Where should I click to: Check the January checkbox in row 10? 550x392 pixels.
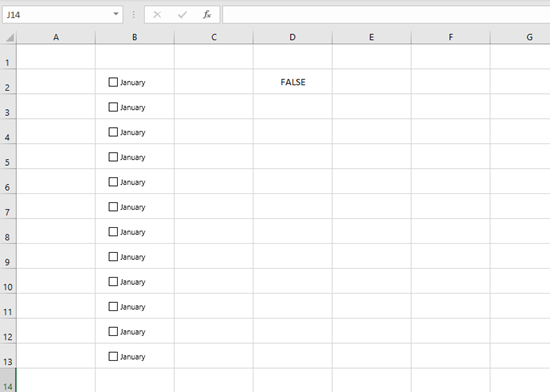(113, 282)
